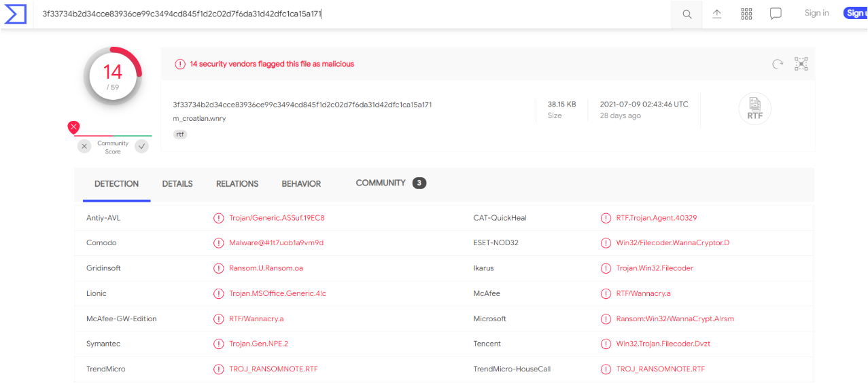Click the reanalyze refresh icon
Image resolution: width=868 pixels, height=383 pixels.
(778, 64)
